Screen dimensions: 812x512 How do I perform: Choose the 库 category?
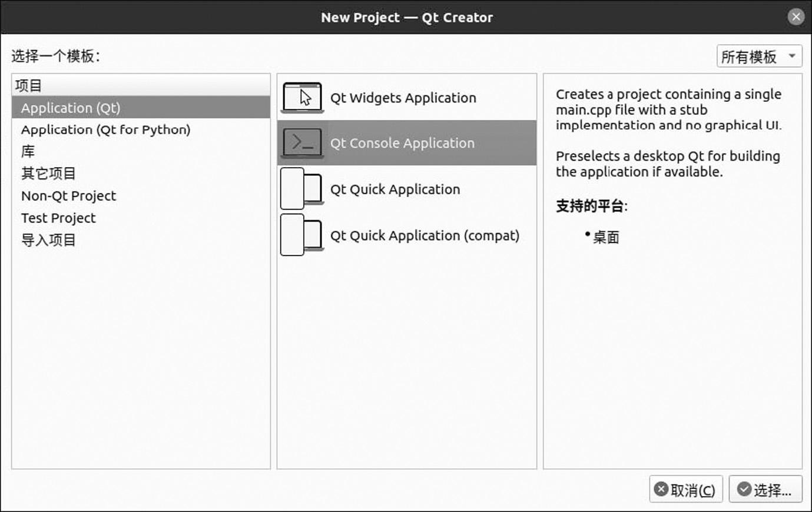point(28,152)
